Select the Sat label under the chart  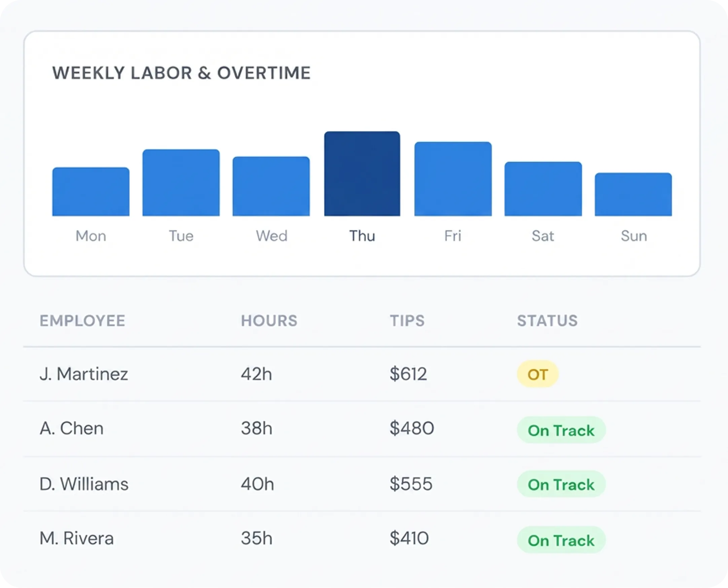(543, 236)
